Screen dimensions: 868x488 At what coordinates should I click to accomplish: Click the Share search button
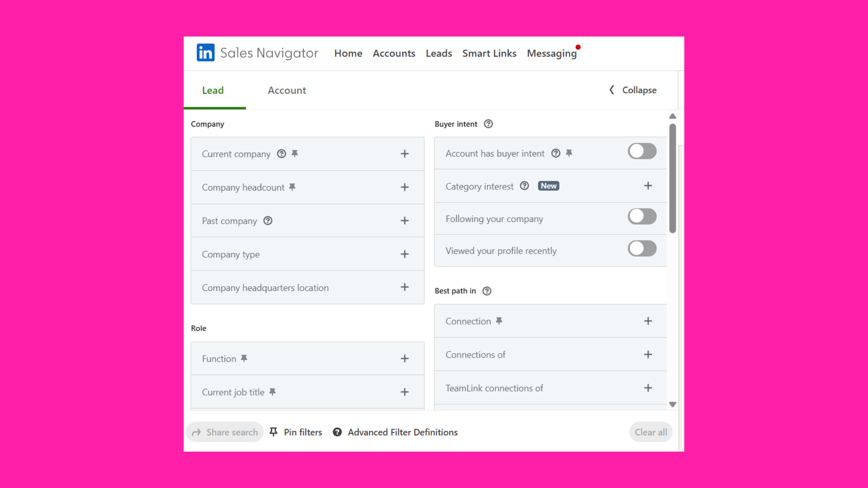(x=225, y=432)
